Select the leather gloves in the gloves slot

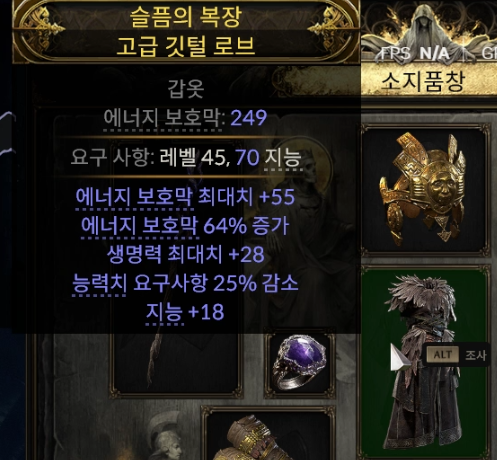[x=256, y=437]
